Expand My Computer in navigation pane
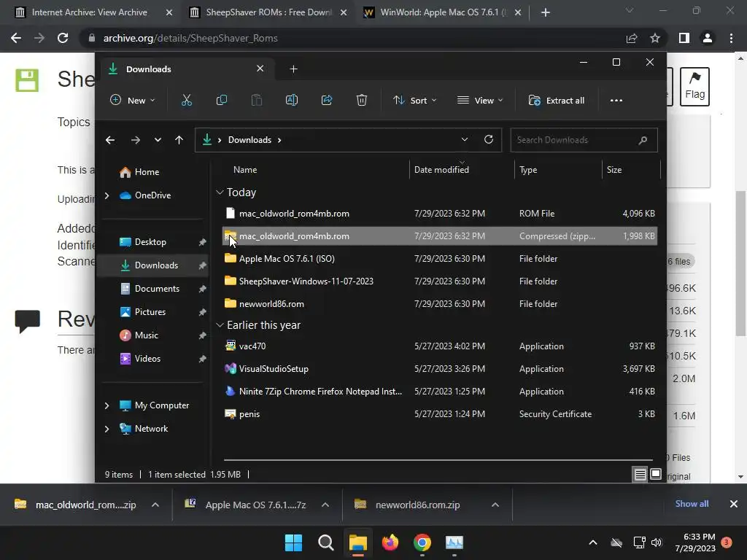747x560 pixels. coord(107,405)
